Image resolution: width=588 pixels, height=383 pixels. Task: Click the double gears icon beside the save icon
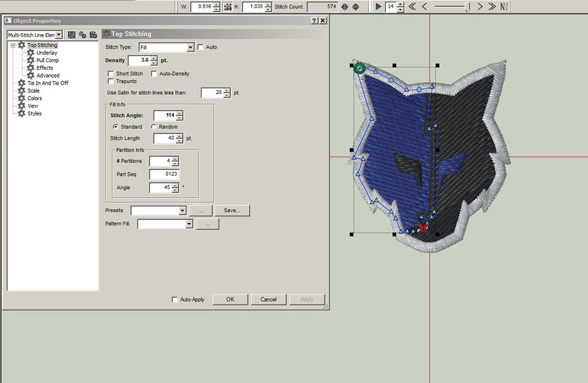click(82, 35)
